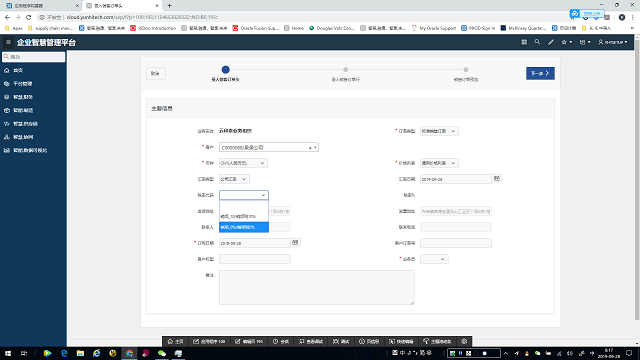This screenshot has width=640, height=360.
Task: Click 应用程序 100 in developer toolbar
Action: pyautogui.click(x=209, y=341)
